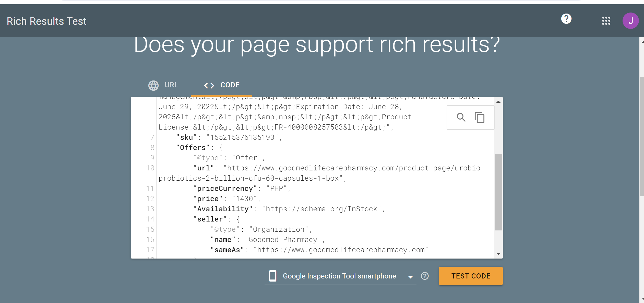Click the copy icon in code editor
This screenshot has height=303, width=644.
point(479,117)
